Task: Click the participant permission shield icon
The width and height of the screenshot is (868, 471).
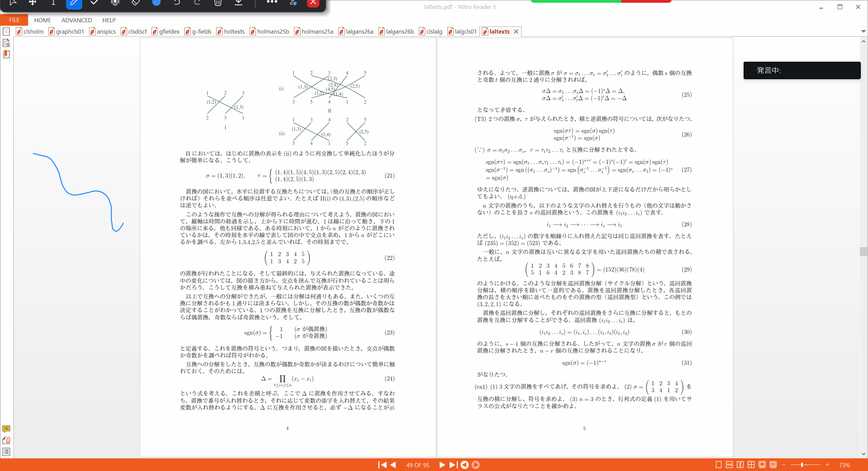Action: click(x=293, y=3)
